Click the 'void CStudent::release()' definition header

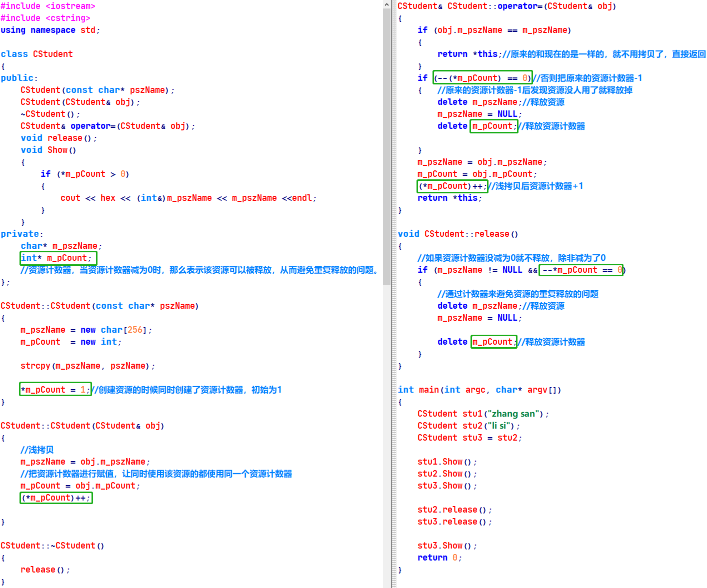coord(458,234)
